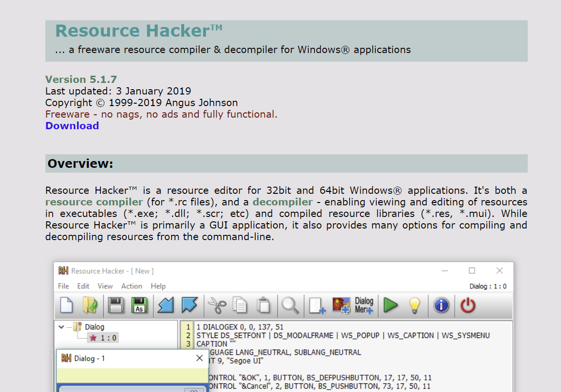
Task: Click the Overview: section heading
Action: [80, 164]
